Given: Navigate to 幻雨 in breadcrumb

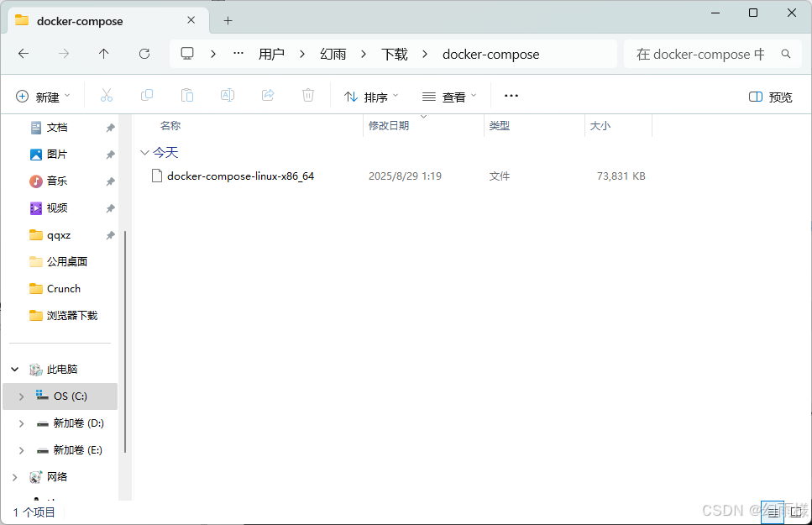Looking at the screenshot, I should pyautogui.click(x=333, y=54).
